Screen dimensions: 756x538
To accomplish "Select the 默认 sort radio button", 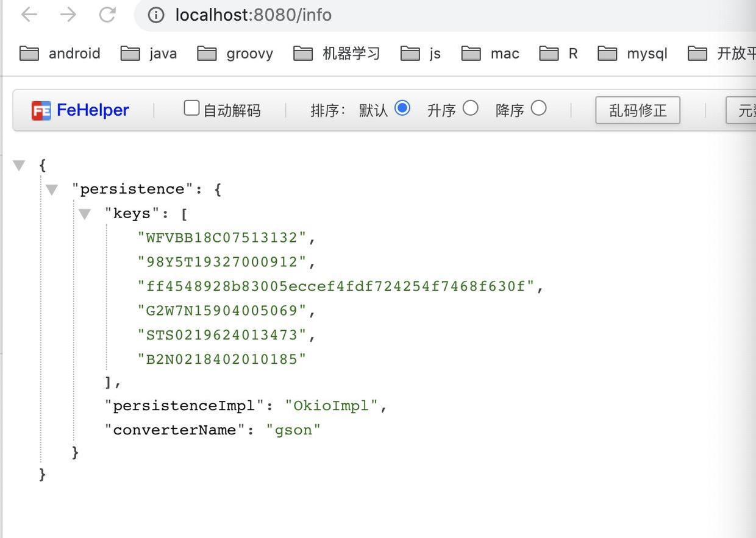I will click(402, 108).
